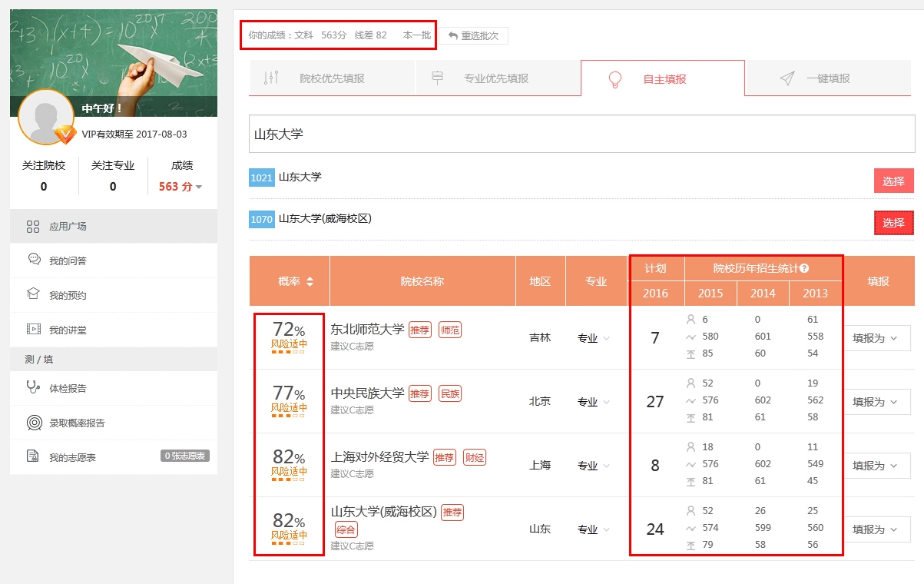This screenshot has width=924, height=584.
Task: Open 应用广场 grid icon
Action: [x=33, y=226]
